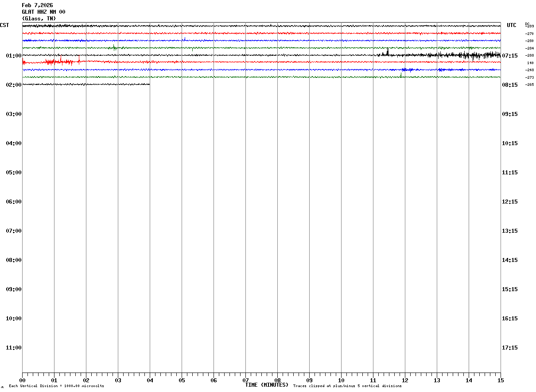Screen dimensions: 536x392
Task: Click the 01:00 CST time label
Action: [x=14, y=56]
